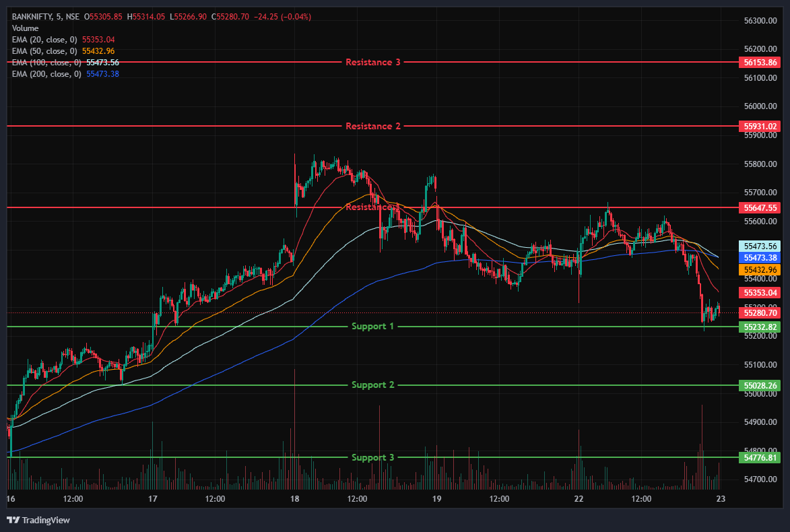Select the Support 1 line label
The image size is (790, 532).
[373, 327]
